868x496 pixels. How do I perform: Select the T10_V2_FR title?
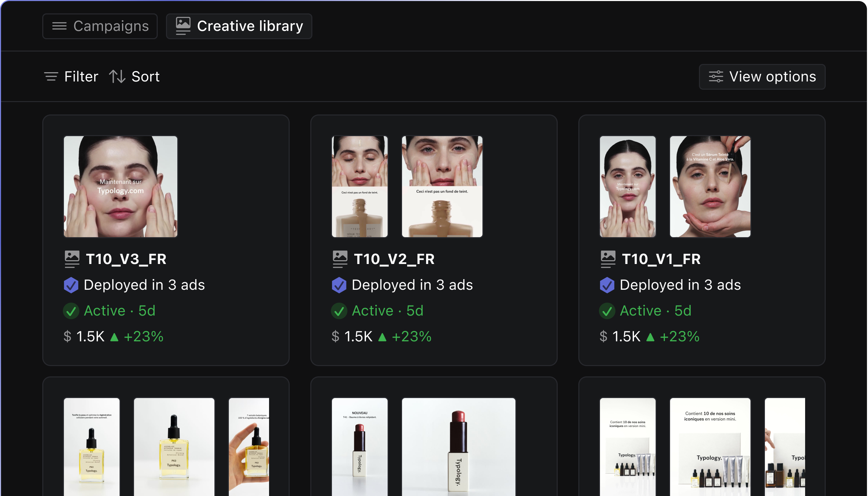click(x=394, y=259)
